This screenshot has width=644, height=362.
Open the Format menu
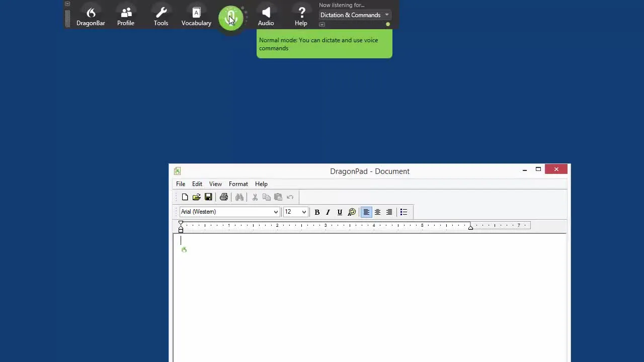tap(238, 184)
